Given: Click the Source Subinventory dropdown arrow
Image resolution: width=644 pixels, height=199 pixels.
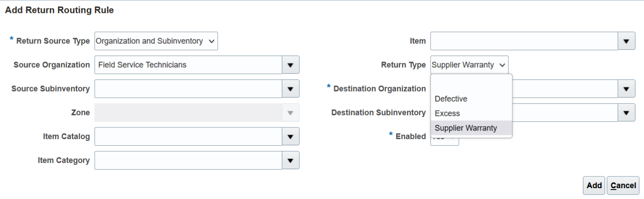Looking at the screenshot, I should [x=290, y=89].
